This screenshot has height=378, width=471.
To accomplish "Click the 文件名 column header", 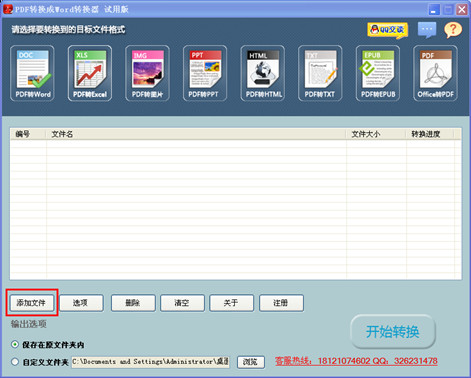I will pos(196,134).
